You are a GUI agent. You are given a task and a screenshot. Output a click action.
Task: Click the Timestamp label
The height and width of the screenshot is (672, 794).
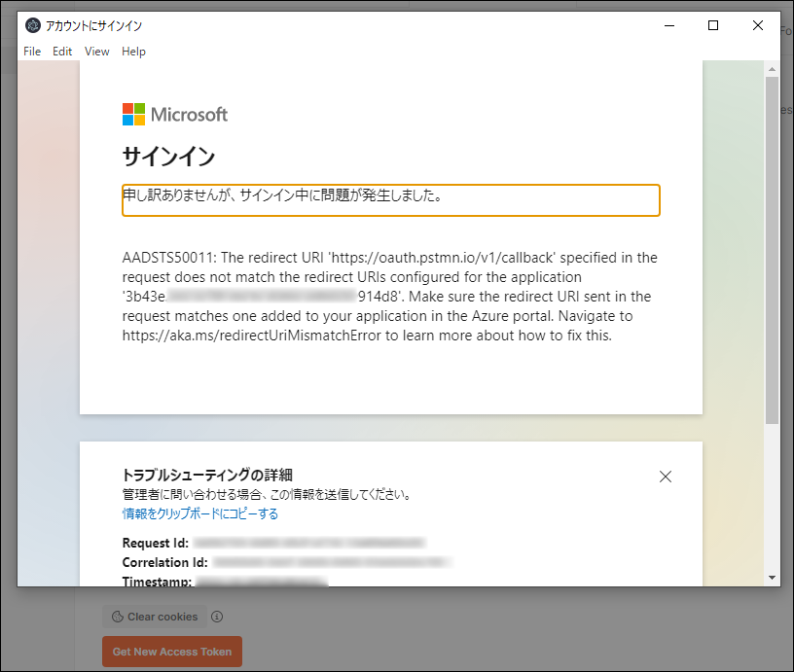pos(157,582)
